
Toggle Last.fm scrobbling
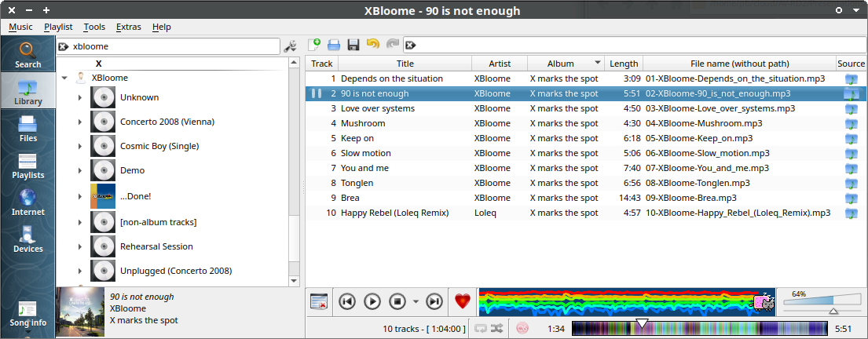[x=522, y=329]
